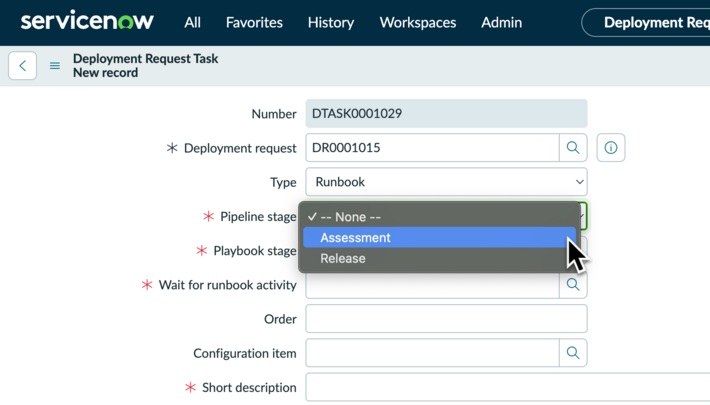Search Deployment request reference lookup icon
Viewport: 710px width, 405px height.
click(573, 148)
